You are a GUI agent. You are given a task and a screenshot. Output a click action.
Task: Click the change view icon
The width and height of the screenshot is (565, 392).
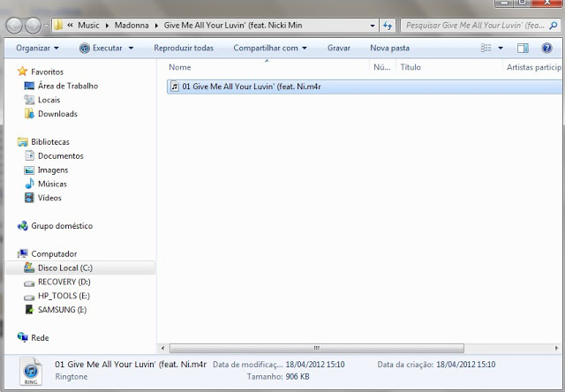tap(486, 48)
